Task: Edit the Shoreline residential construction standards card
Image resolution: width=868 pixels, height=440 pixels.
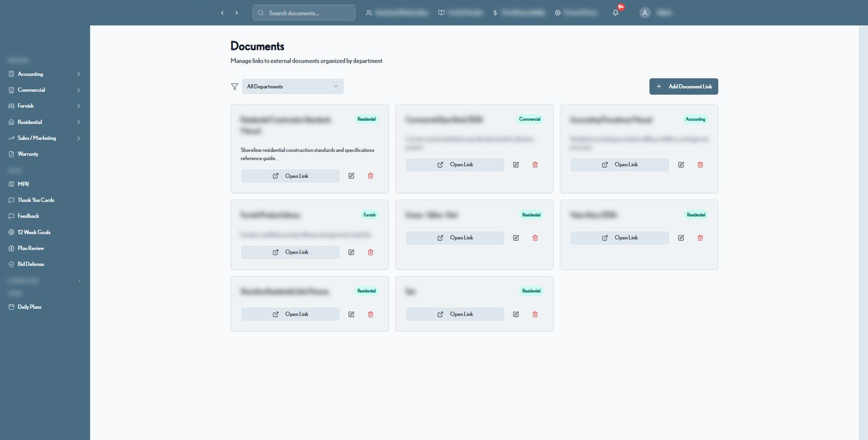Action: [x=352, y=176]
